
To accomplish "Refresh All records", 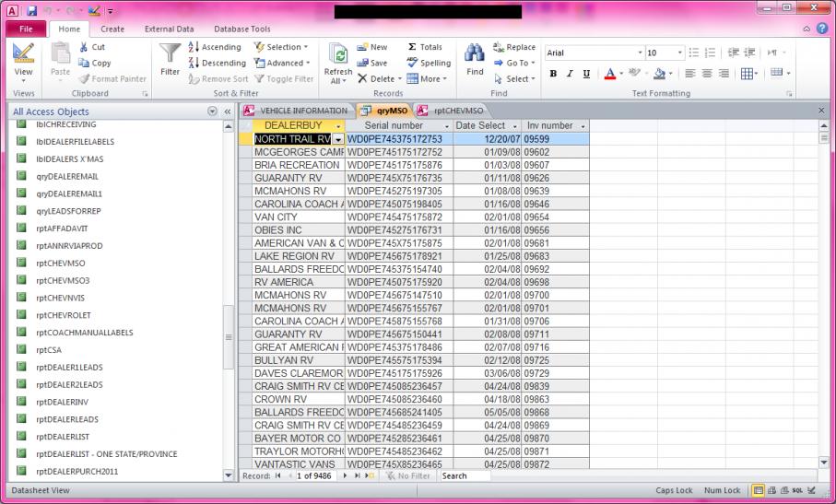I will (x=338, y=64).
